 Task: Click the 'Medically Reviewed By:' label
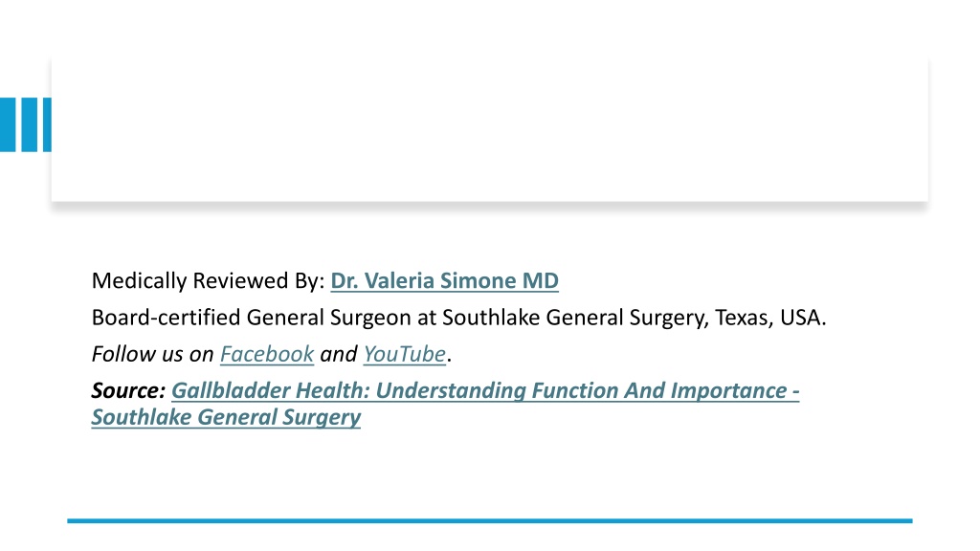[x=208, y=280]
